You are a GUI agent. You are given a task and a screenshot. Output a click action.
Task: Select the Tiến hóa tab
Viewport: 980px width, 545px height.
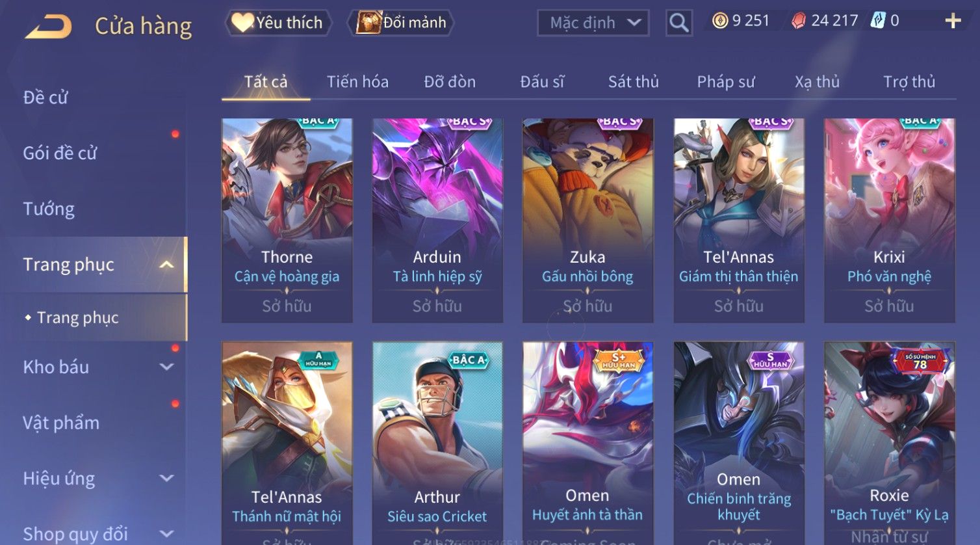click(357, 82)
